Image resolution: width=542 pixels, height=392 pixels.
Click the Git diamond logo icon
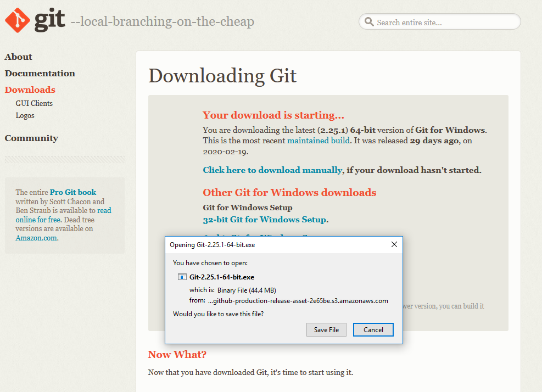click(x=17, y=20)
